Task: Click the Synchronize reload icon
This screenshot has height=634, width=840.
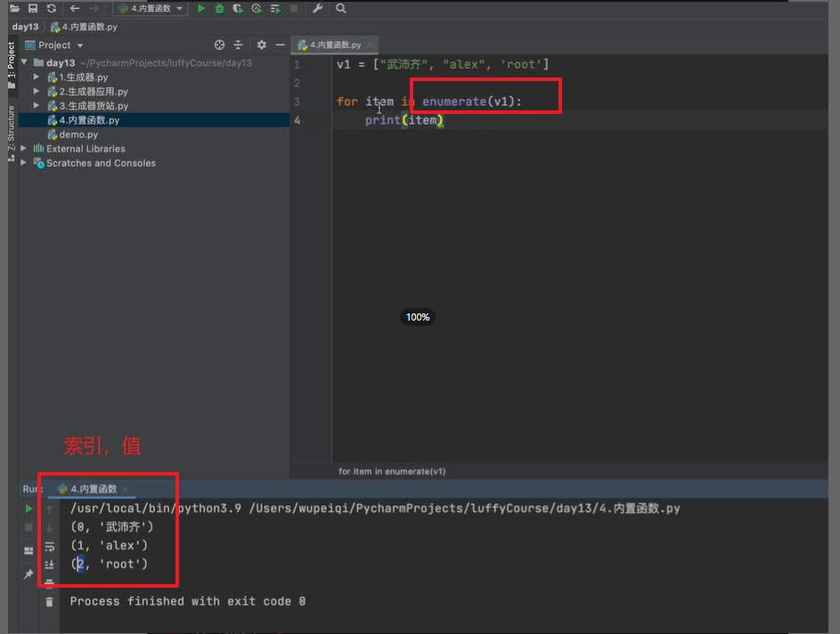Action: click(x=52, y=9)
